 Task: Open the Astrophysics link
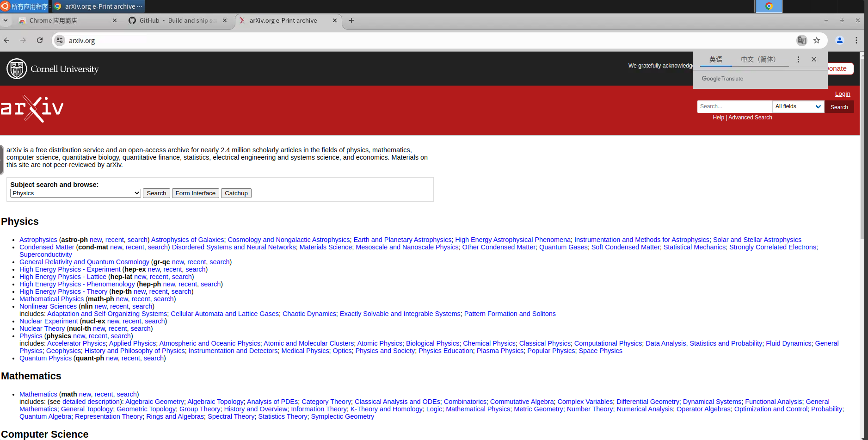(x=38, y=240)
